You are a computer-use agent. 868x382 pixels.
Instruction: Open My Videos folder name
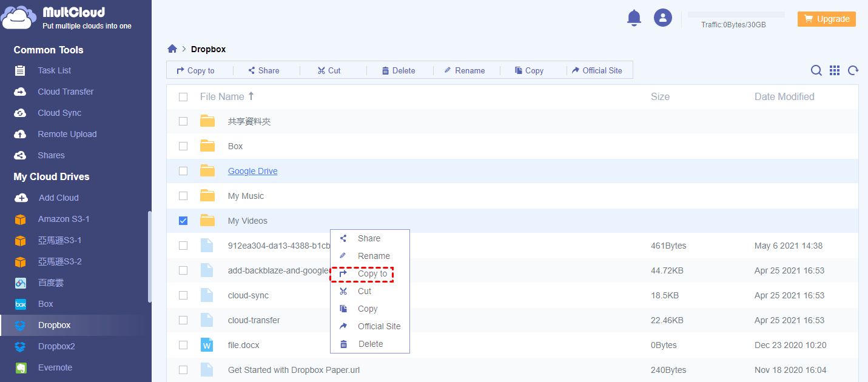tap(247, 221)
